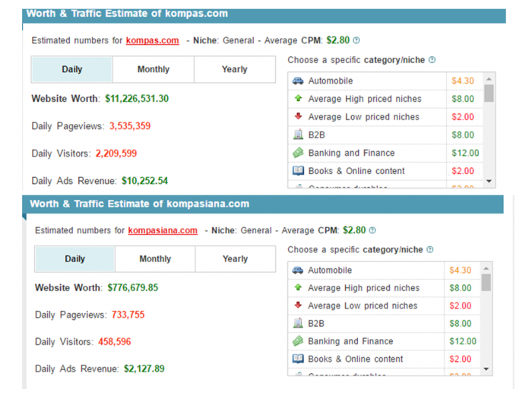532x399 pixels.
Task: Click help icon next to kompas.com category/niche heading
Action: tap(432, 60)
